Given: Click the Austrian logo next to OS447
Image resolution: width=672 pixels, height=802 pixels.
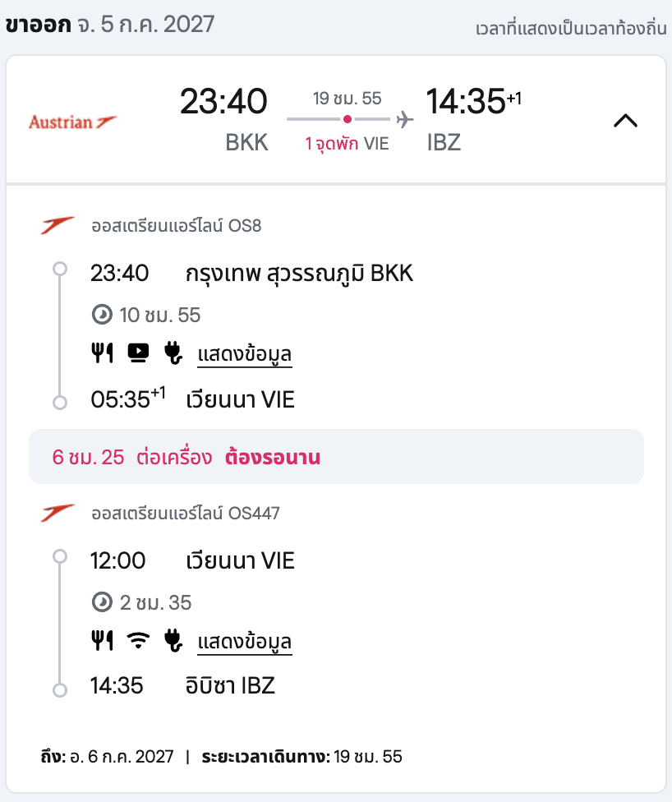Looking at the screenshot, I should click(58, 513).
